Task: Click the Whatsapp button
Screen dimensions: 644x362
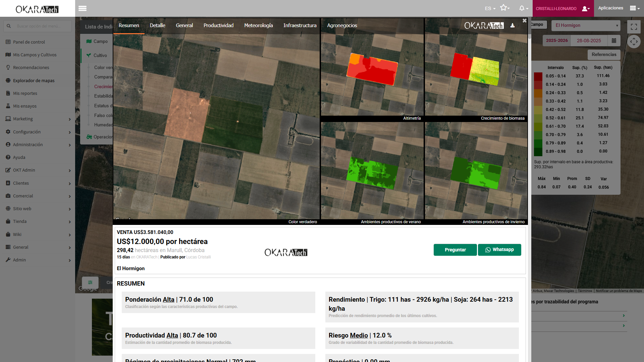Action: click(499, 250)
